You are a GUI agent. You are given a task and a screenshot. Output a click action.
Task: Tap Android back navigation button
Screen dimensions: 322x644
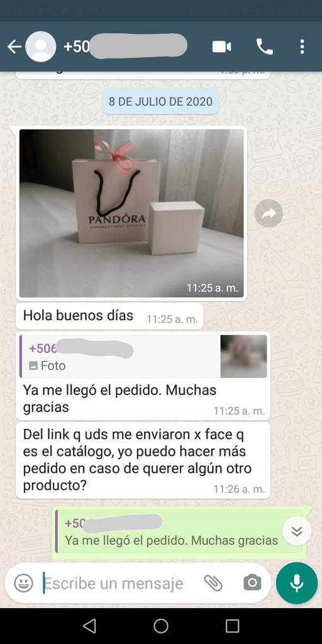point(89,626)
